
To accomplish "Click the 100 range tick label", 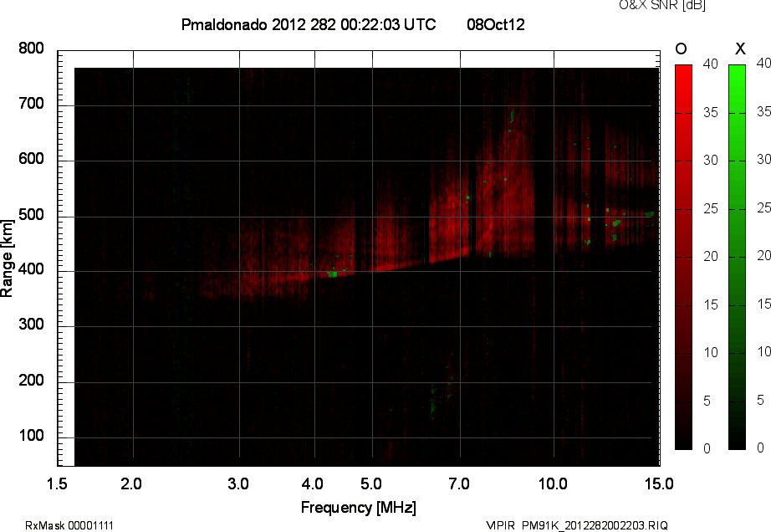I will tap(32, 436).
